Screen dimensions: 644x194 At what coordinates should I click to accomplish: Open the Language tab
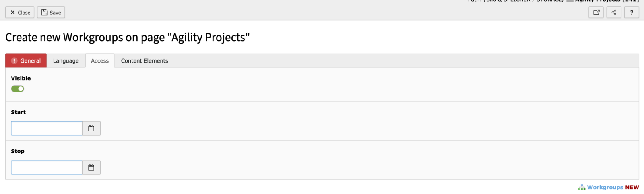(x=66, y=60)
